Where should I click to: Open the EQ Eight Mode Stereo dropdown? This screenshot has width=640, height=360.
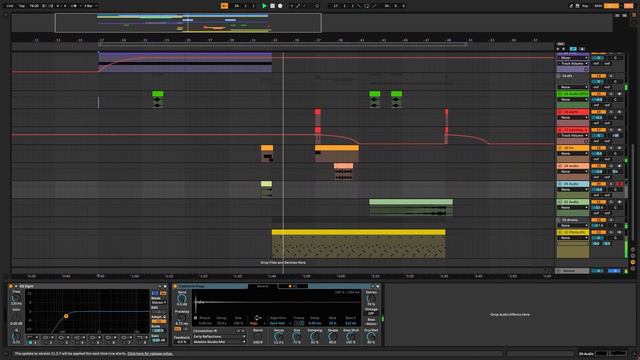tap(159, 302)
